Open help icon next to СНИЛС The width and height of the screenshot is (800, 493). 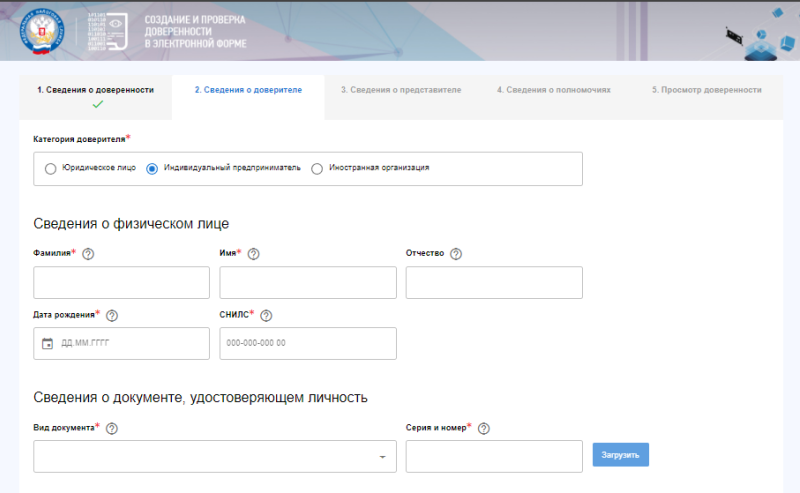coord(266,315)
